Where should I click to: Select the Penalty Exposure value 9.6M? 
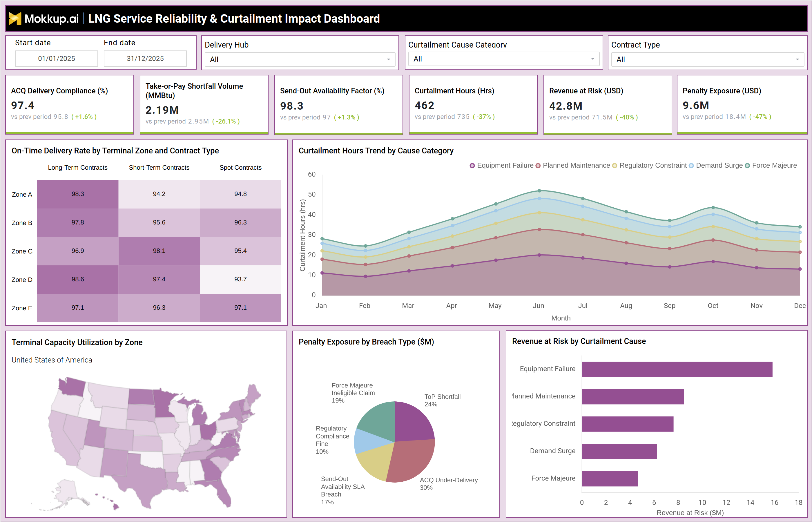click(696, 106)
